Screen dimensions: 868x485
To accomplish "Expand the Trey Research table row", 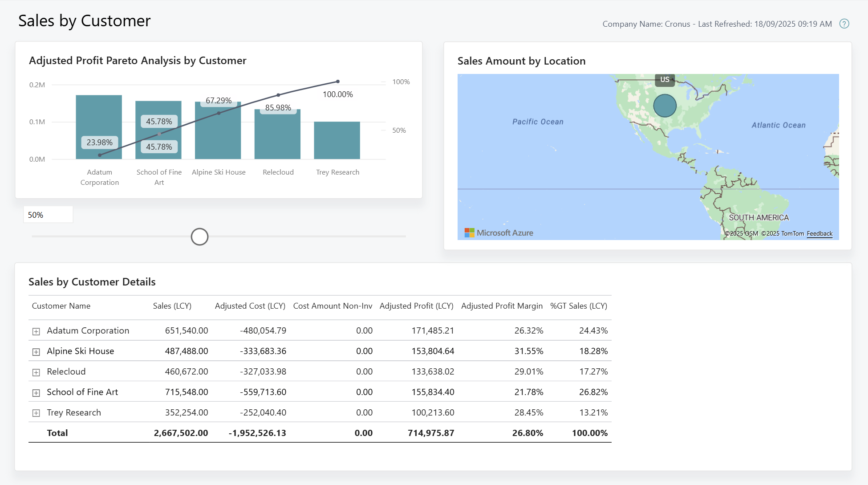I will pos(36,412).
